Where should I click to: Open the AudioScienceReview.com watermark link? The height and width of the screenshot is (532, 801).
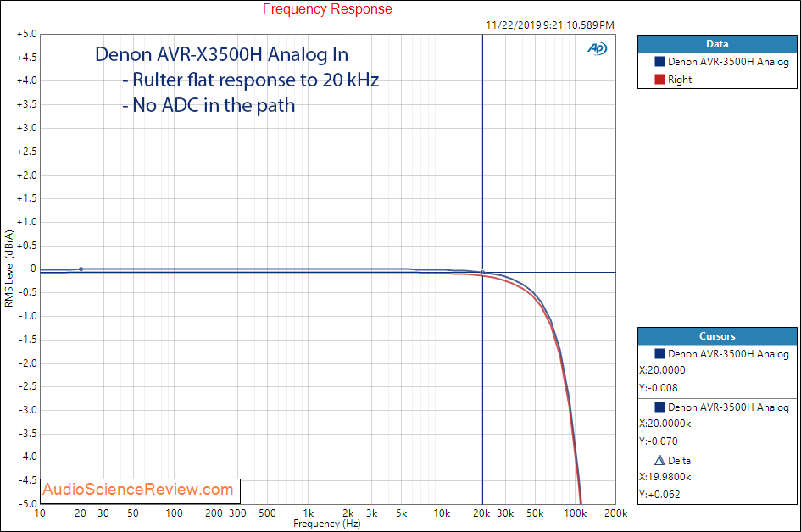[x=137, y=490]
